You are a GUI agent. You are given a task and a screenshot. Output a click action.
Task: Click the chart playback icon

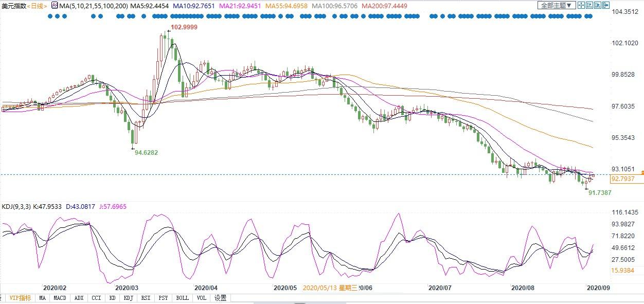(597, 6)
